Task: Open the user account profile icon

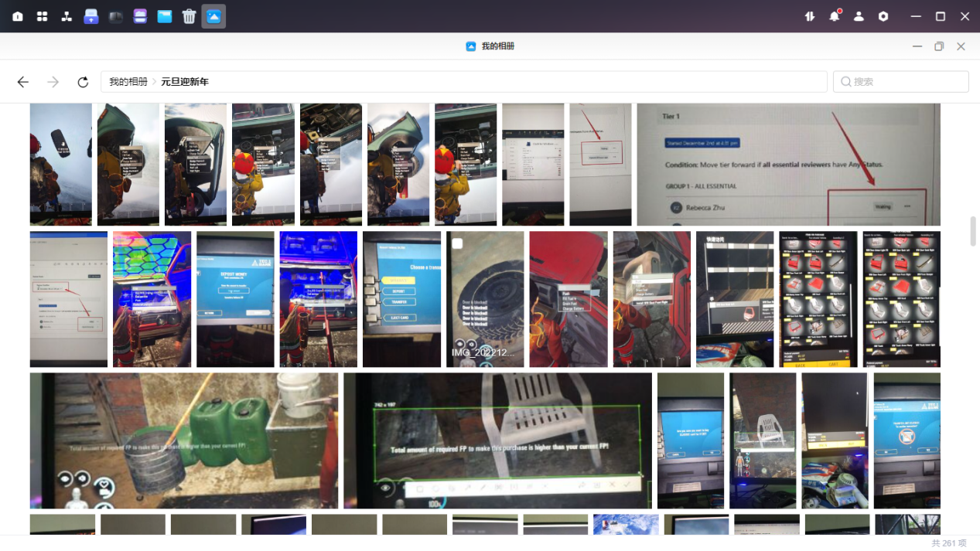Action: click(x=859, y=16)
